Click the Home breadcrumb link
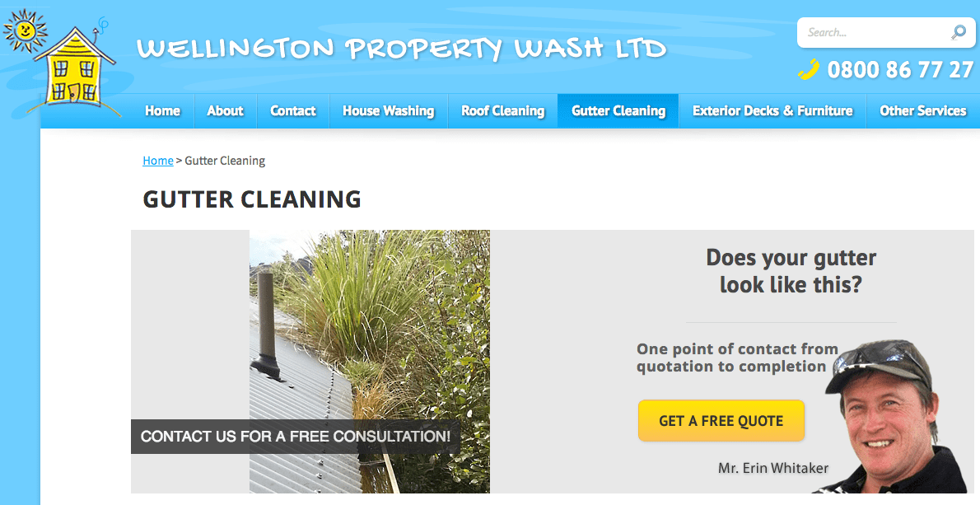980x505 pixels. (x=157, y=161)
